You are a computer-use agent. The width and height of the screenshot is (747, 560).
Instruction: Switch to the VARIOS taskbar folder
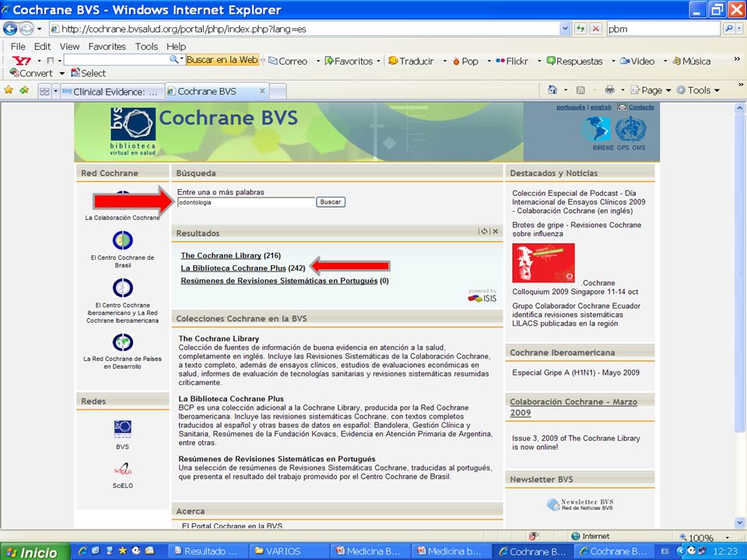[x=289, y=551]
